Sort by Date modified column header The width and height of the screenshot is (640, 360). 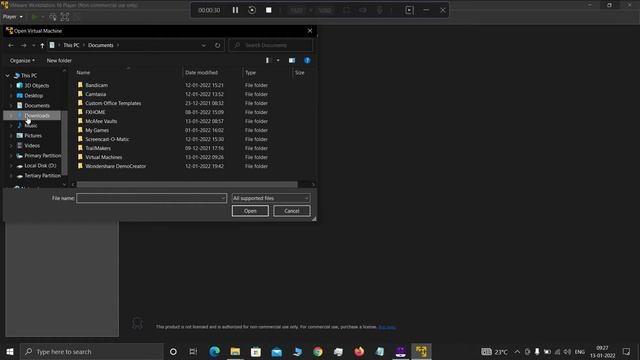201,73
